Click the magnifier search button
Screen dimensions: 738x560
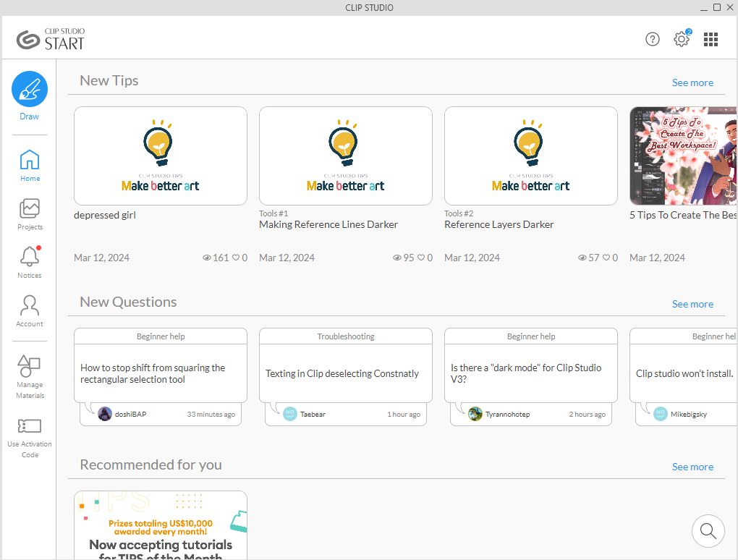708,531
